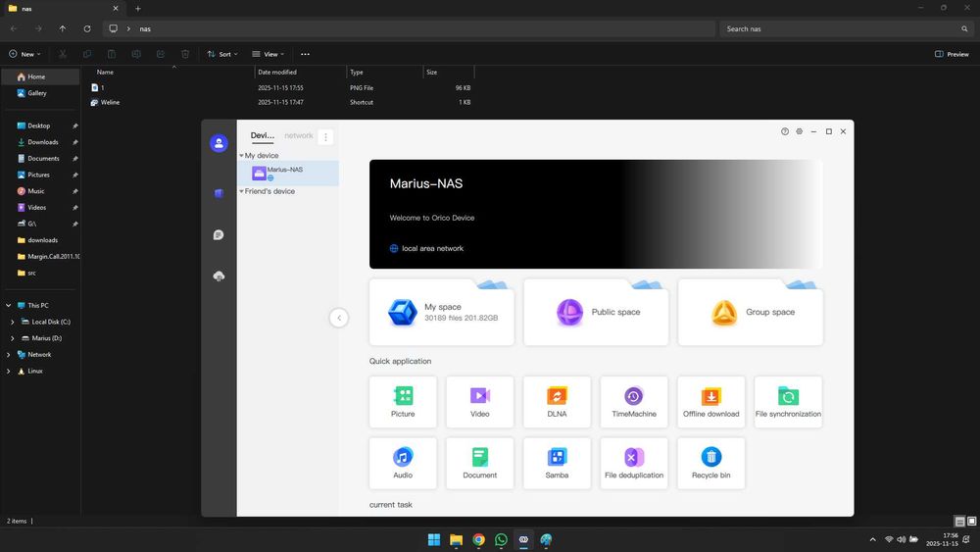Open the three-dot device menu
The height and width of the screenshot is (552, 980).
326,137
